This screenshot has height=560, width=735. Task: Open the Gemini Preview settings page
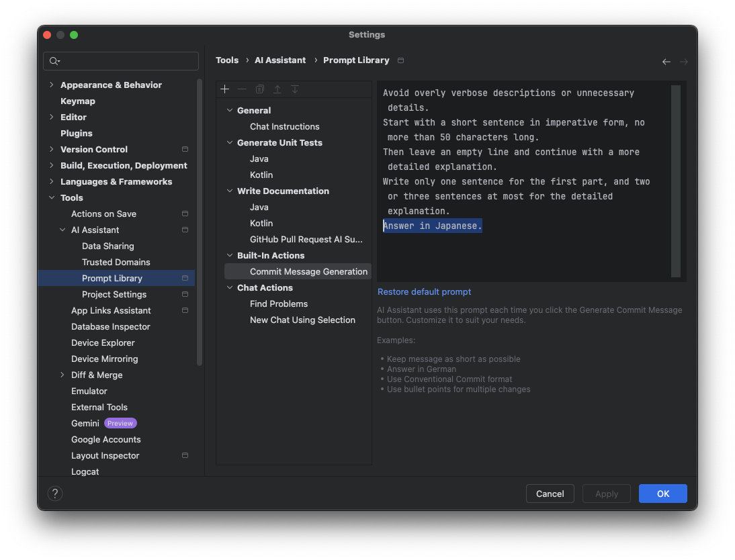pyautogui.click(x=85, y=423)
